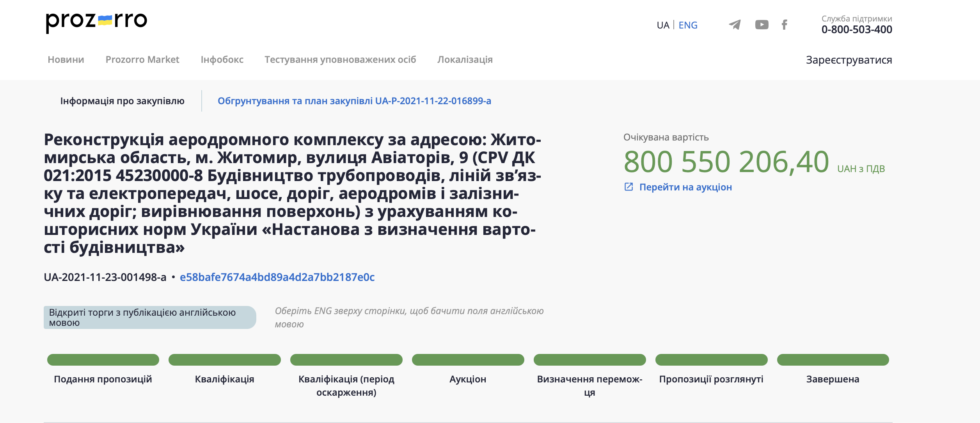Open Prozorro's YouTube channel icon
The image size is (980, 423).
tap(762, 25)
